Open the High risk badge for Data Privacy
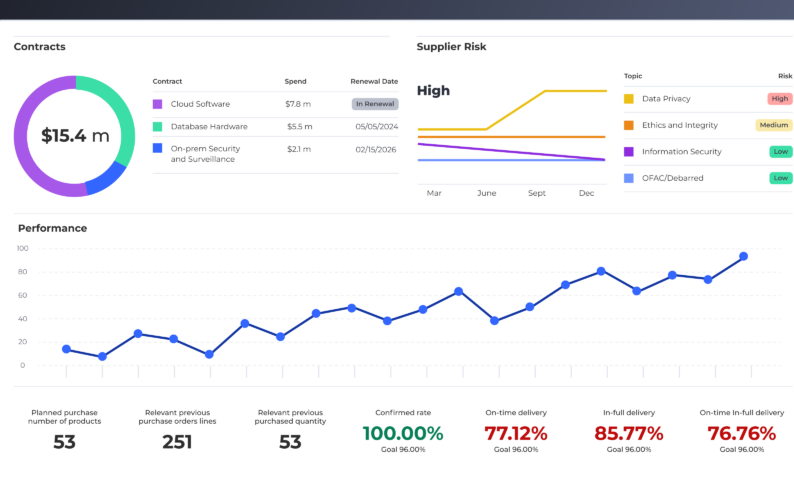Screen dimensions: 794x478 [780, 99]
